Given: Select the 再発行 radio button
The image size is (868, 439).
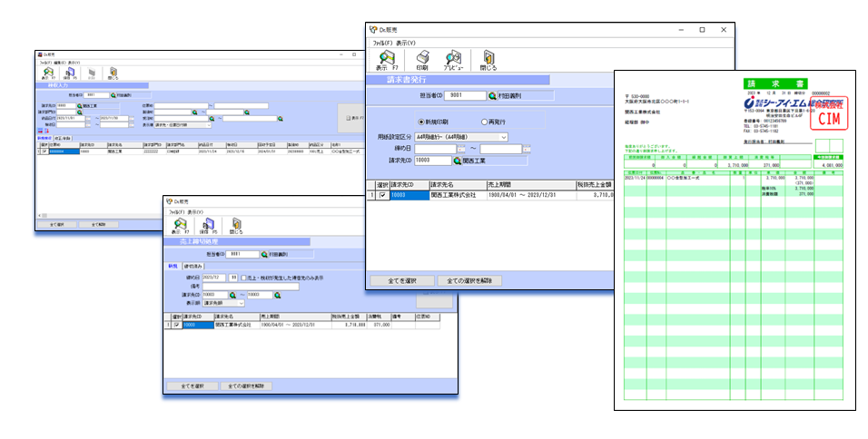Looking at the screenshot, I should (x=493, y=122).
